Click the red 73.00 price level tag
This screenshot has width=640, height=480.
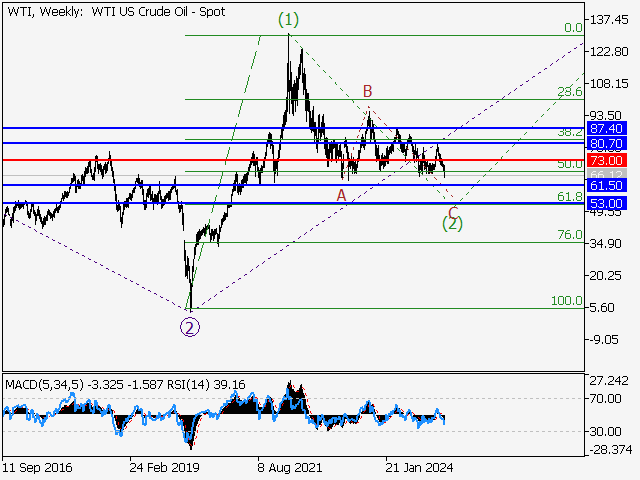(607, 160)
